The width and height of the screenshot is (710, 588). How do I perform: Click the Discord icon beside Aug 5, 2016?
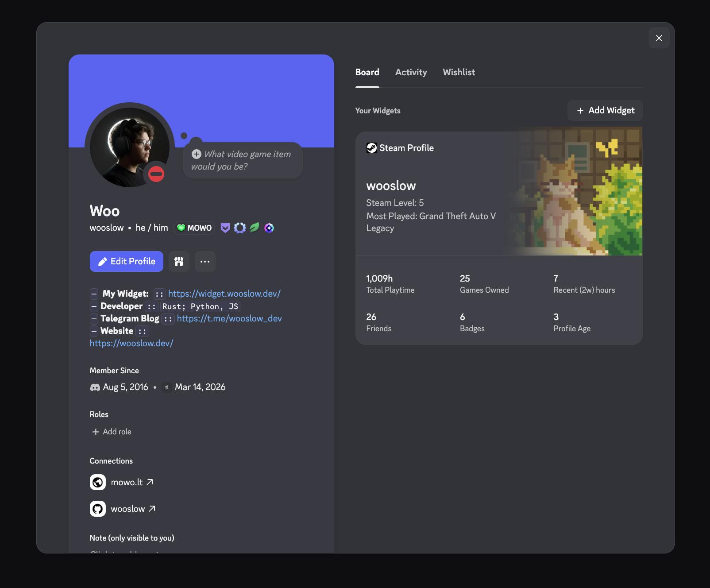tap(95, 387)
